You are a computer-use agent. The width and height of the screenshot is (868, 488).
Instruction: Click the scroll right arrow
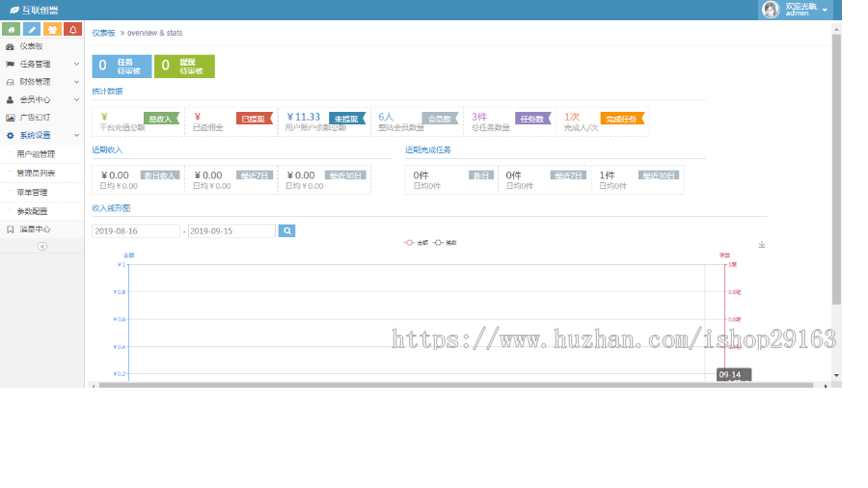click(826, 386)
